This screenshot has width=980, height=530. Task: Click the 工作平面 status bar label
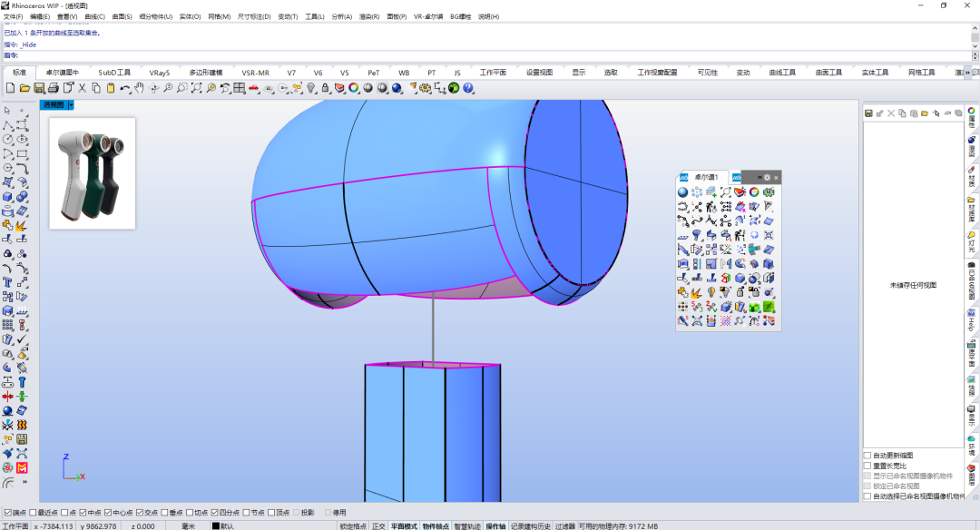tap(15, 526)
